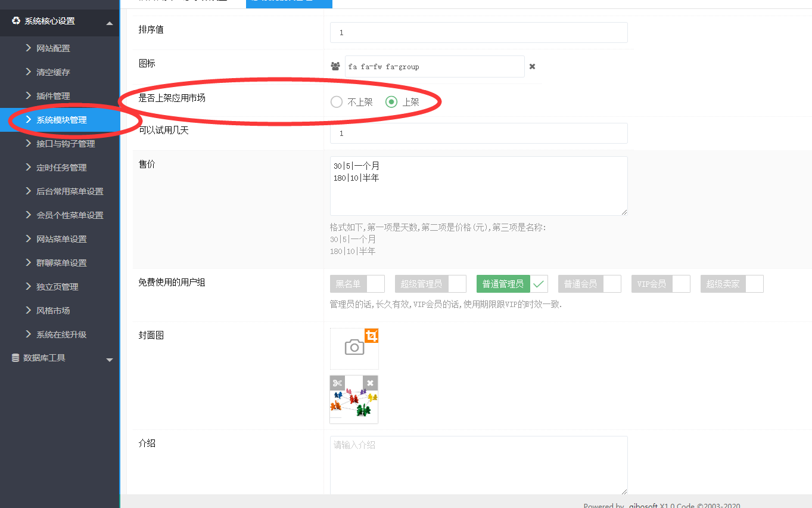Click scissors icon on uploaded cover thumbnail
Viewport: 812px width, 508px height.
tap(338, 383)
